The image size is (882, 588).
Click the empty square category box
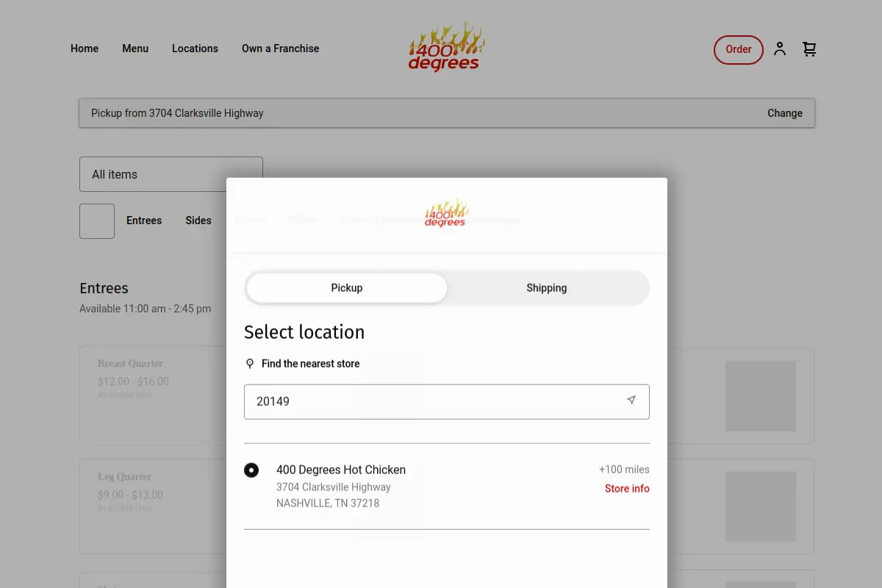click(97, 221)
